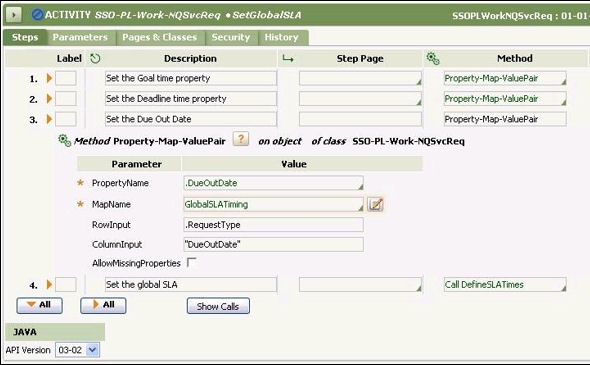Click the 'Set the global SLA' description field
This screenshot has height=365, width=590.
tap(191, 284)
